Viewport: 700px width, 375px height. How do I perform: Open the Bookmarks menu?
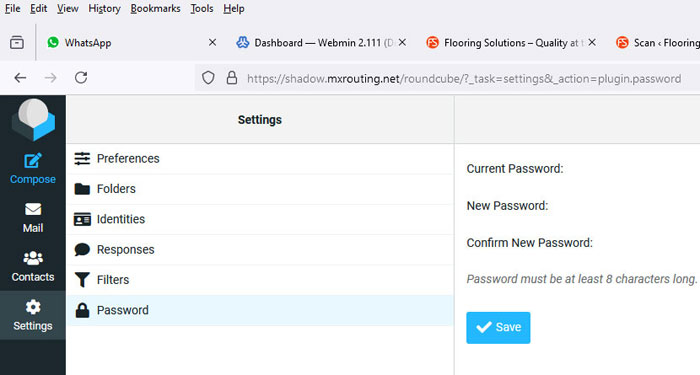tap(155, 8)
